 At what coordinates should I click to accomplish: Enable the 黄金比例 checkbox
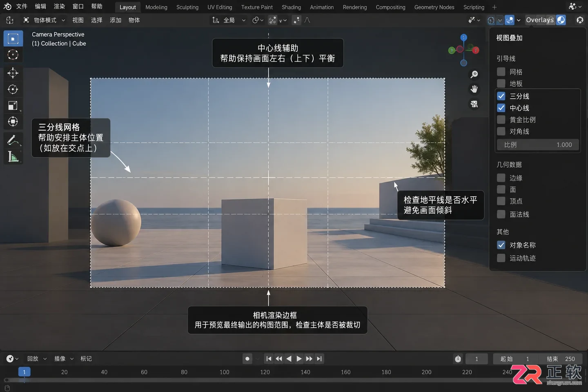[501, 120]
